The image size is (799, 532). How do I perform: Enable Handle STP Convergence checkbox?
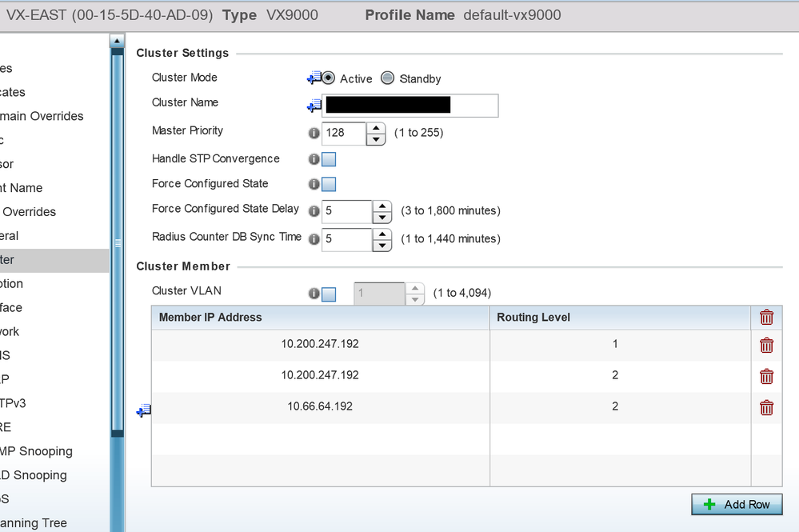click(x=329, y=159)
